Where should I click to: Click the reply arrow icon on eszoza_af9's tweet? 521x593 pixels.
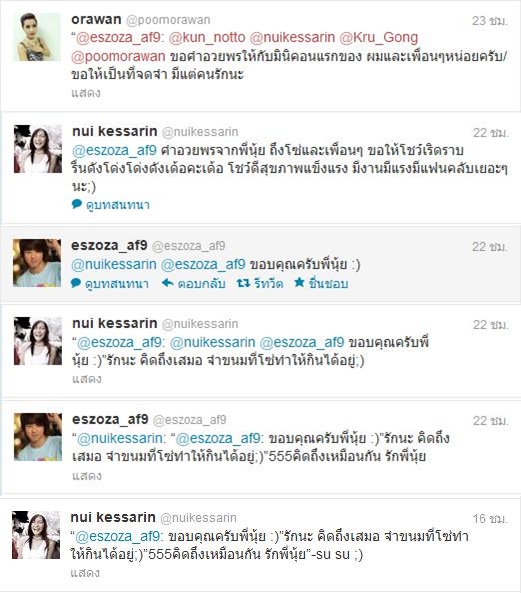(167, 283)
